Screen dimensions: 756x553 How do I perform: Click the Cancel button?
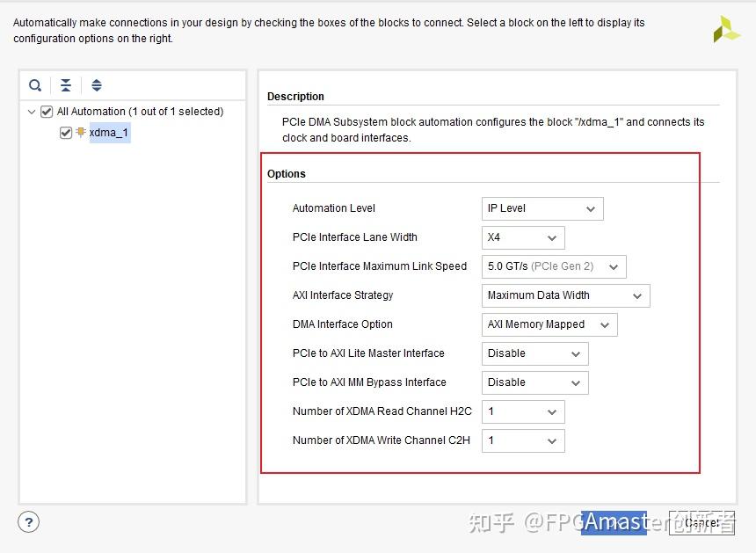[701, 522]
